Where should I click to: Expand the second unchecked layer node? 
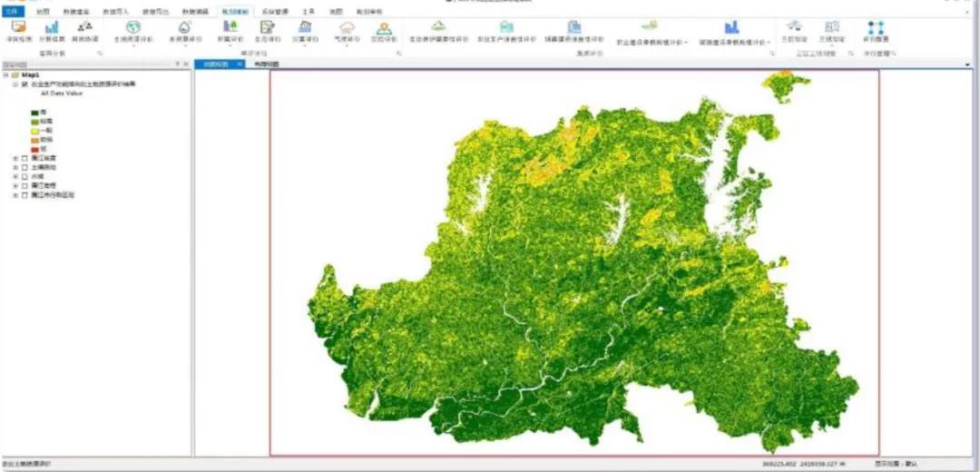pos(15,168)
